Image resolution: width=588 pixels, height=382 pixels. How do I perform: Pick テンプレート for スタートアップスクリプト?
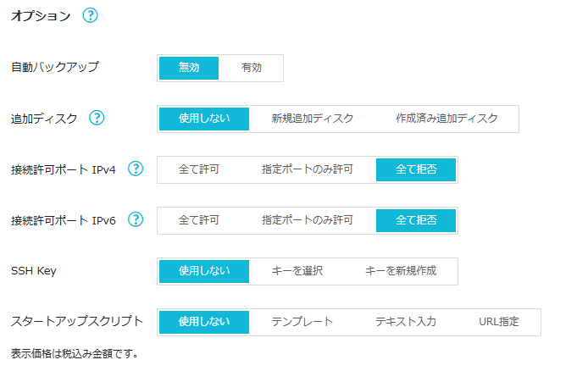coord(302,322)
